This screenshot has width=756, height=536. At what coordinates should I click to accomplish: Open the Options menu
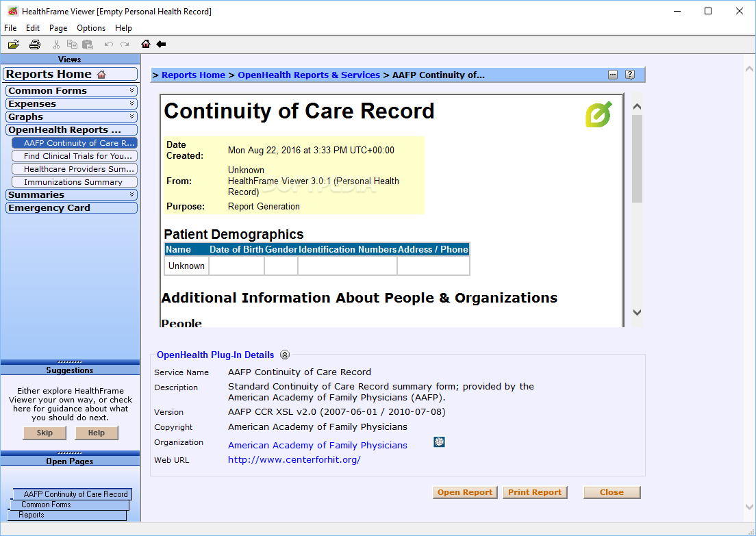coord(91,28)
